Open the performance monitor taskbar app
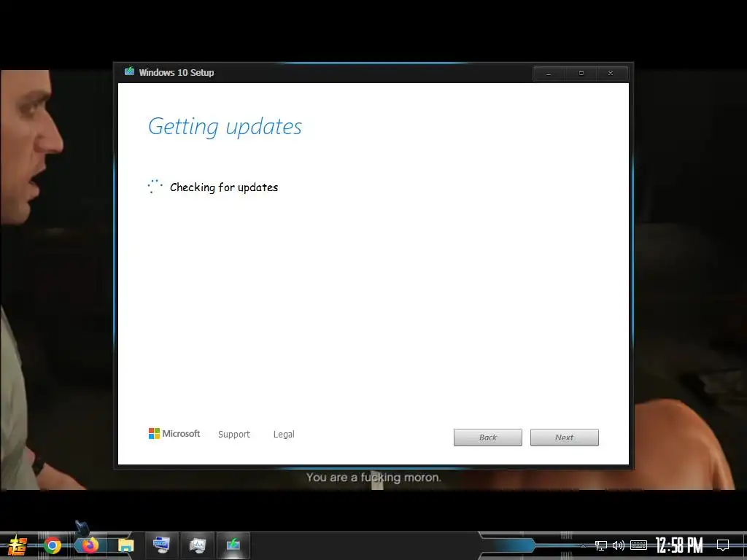Image resolution: width=747 pixels, height=560 pixels. [197, 545]
